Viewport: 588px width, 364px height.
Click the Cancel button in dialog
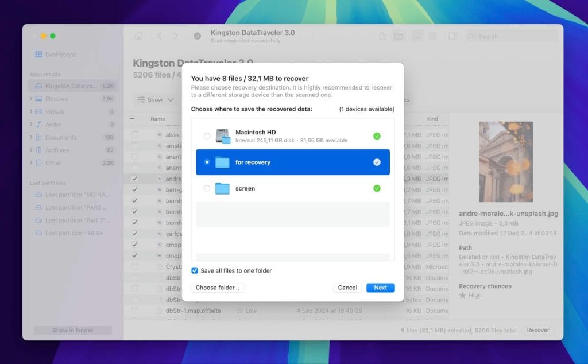click(347, 288)
